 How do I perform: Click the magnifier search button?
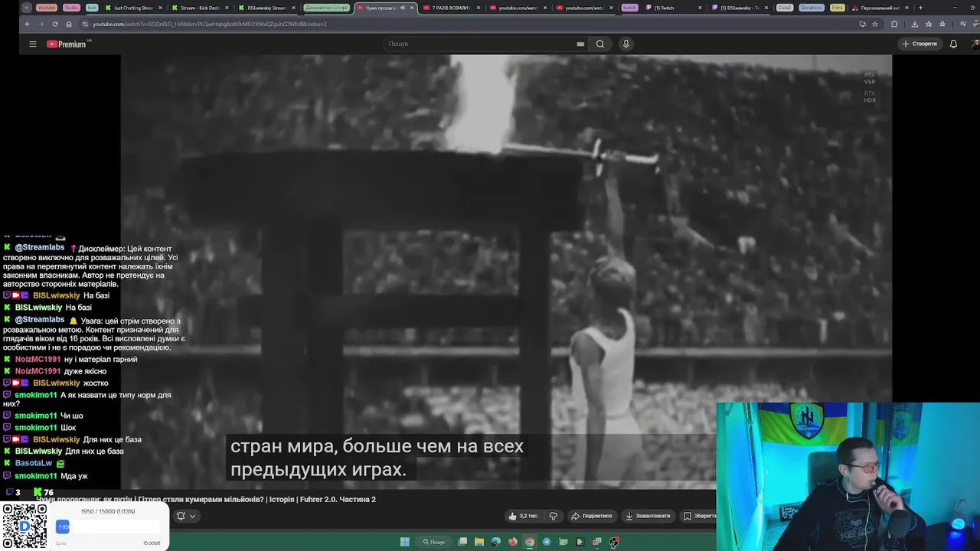(600, 44)
